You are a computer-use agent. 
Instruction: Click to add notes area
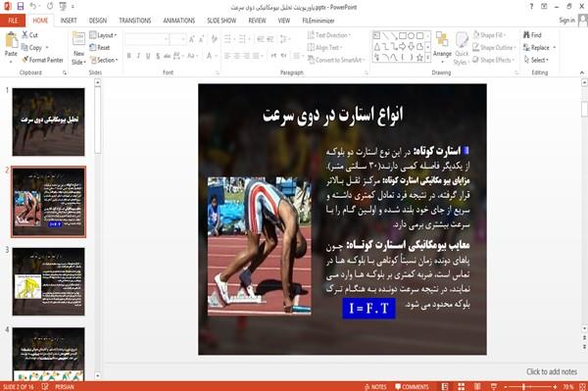pyautogui.click(x=551, y=371)
